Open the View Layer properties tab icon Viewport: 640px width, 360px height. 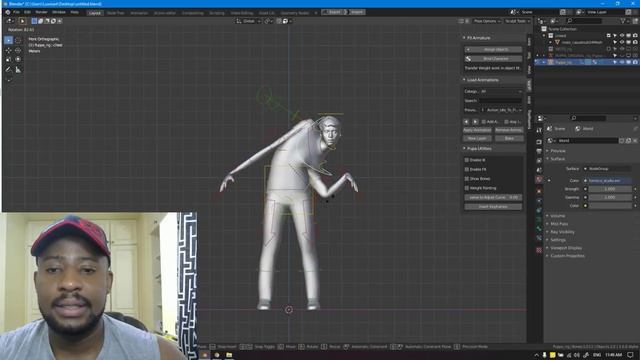pos(539,161)
